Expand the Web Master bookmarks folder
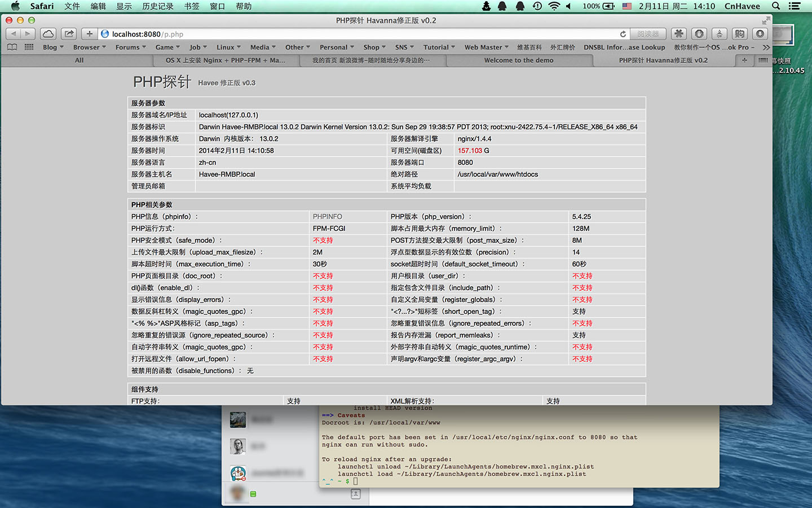The width and height of the screenshot is (812, 508). point(487,47)
